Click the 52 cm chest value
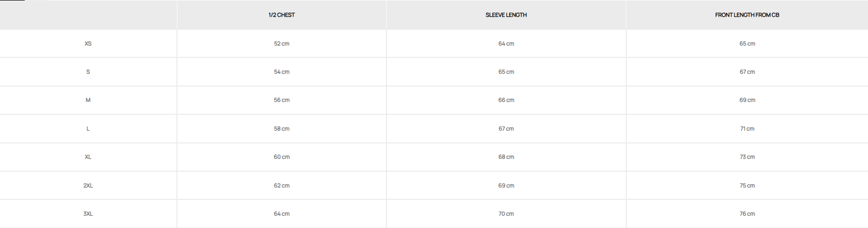This screenshot has width=868, height=228. [x=282, y=44]
